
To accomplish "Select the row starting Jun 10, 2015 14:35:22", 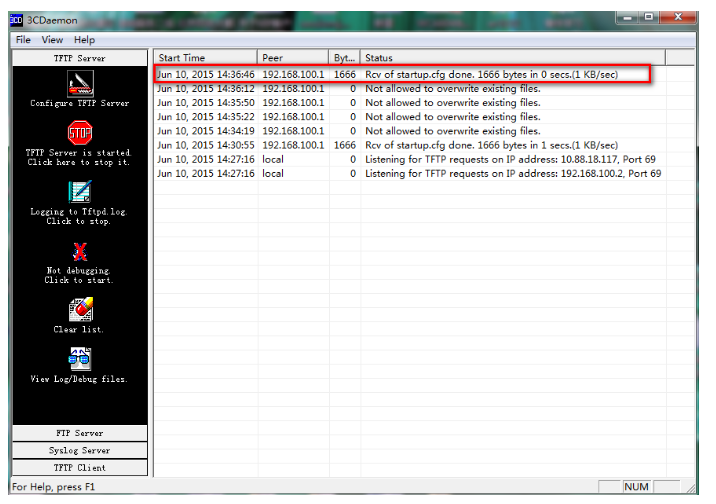I will 410,117.
